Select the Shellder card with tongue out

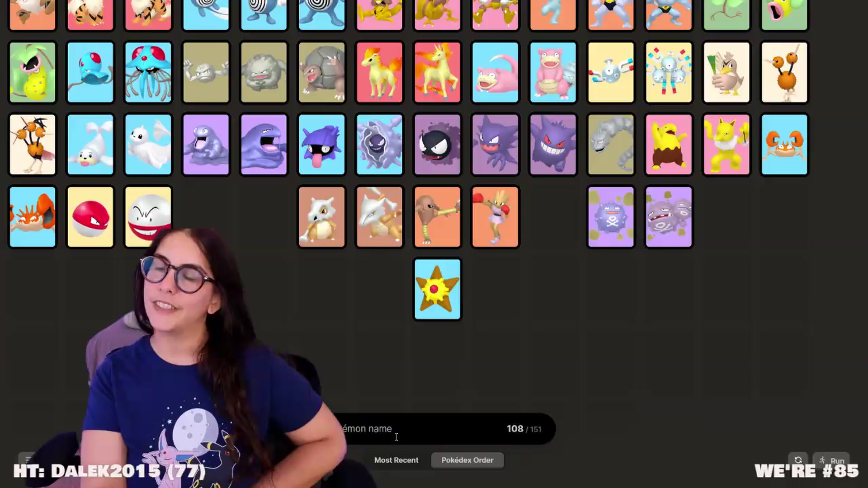322,145
